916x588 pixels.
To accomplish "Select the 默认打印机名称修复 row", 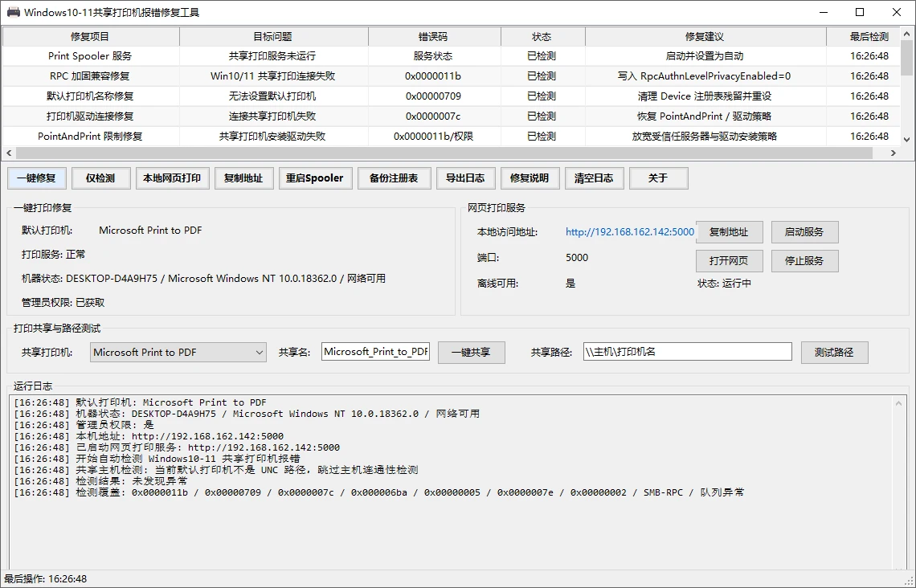I will [x=452, y=96].
